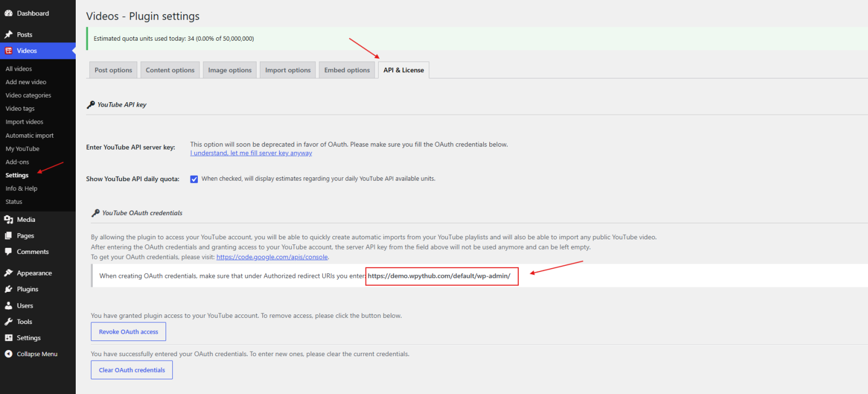The width and height of the screenshot is (868, 394).
Task: Open Videos Settings submenu item
Action: pyautogui.click(x=17, y=175)
